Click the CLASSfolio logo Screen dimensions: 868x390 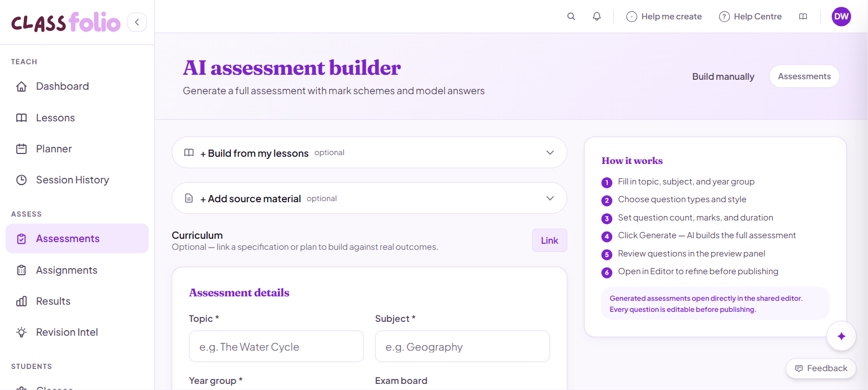66,23
